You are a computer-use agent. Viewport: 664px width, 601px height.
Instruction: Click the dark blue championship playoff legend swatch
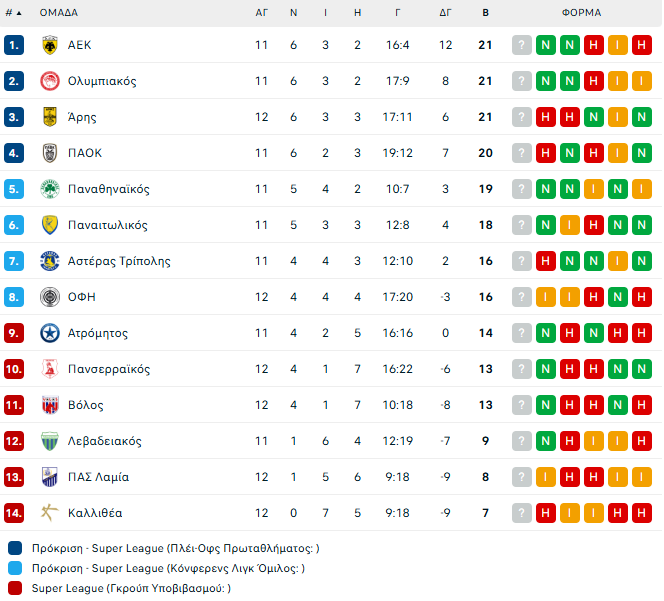(15, 548)
